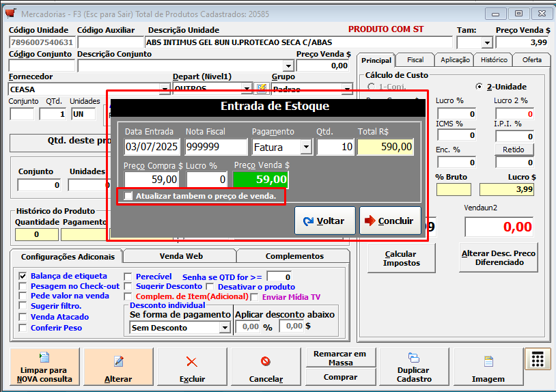Click Concluir to finish stock entry
The height and width of the screenshot is (392, 556).
[x=390, y=221]
